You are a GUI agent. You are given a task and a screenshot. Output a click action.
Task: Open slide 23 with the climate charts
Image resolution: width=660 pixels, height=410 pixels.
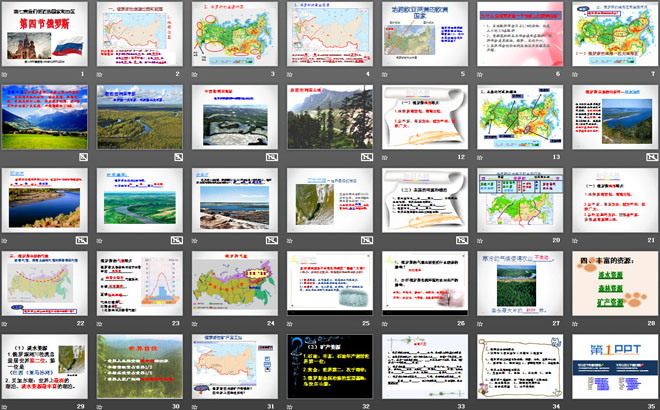pyautogui.click(x=136, y=282)
